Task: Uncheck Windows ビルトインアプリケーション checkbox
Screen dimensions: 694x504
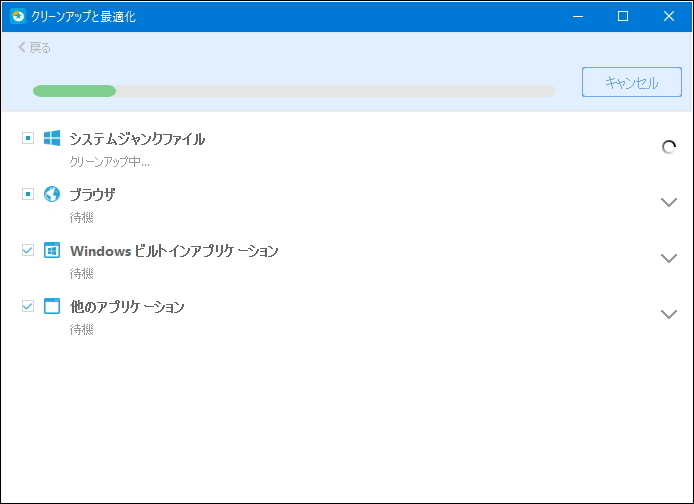Action: (28, 250)
